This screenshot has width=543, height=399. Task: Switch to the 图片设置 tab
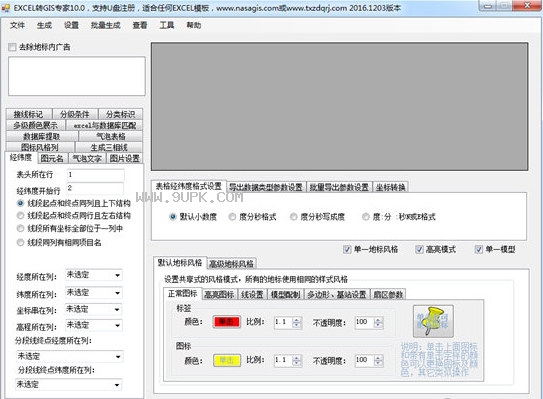click(124, 158)
